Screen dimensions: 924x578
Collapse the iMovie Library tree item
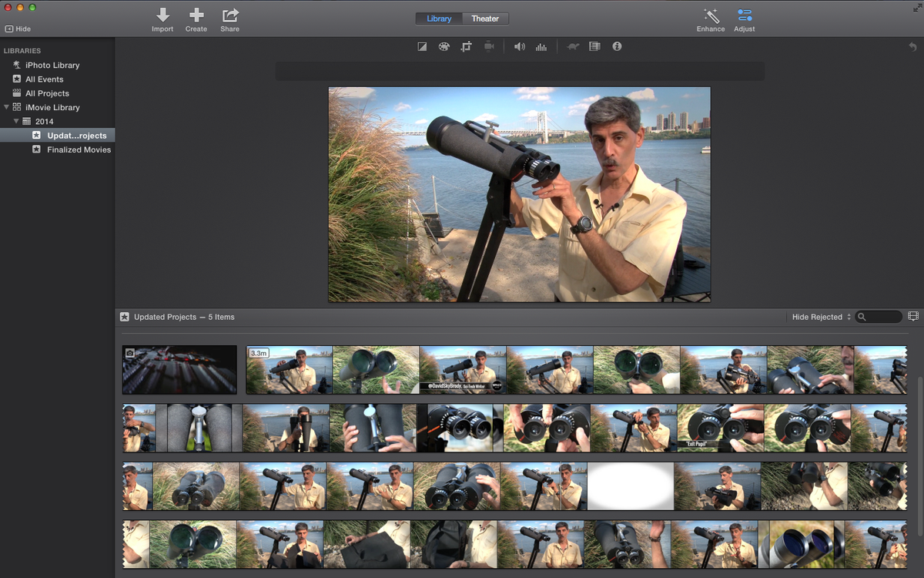(x=6, y=107)
